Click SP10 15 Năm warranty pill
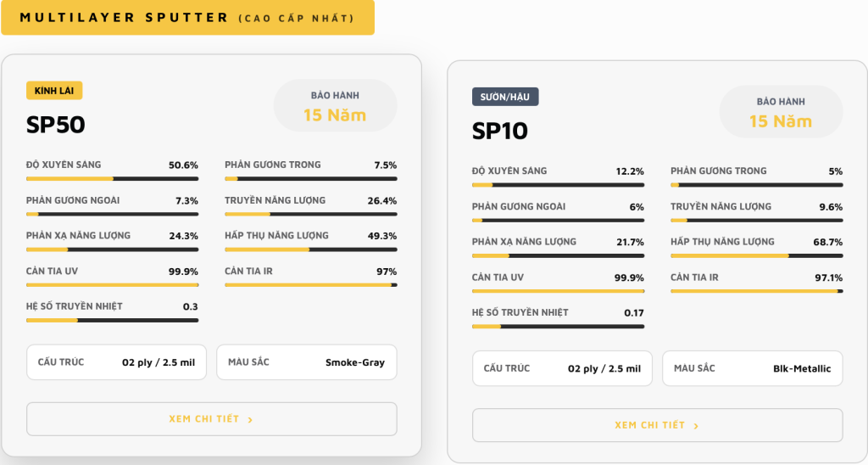868x465 pixels. point(781,111)
